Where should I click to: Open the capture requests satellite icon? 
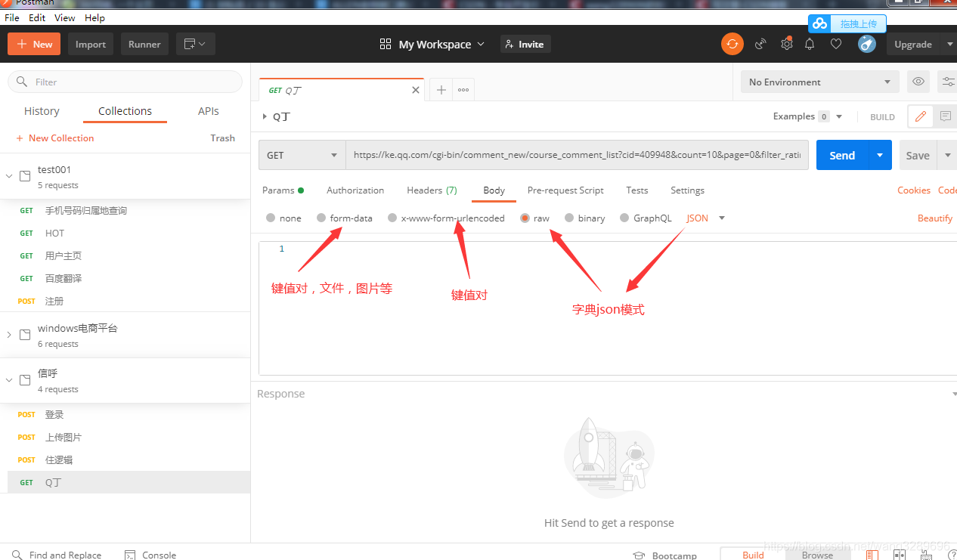pos(760,44)
